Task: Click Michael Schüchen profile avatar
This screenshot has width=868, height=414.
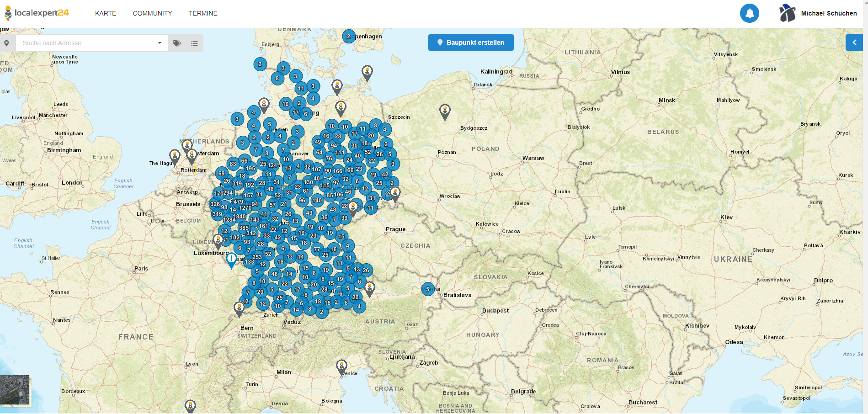Action: click(x=787, y=13)
